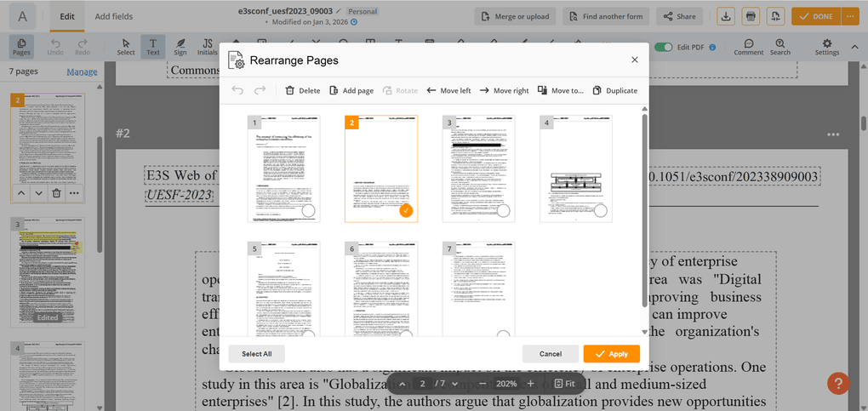Go to the next page in the bottom bar
This screenshot has width=868, height=411.
455,383
